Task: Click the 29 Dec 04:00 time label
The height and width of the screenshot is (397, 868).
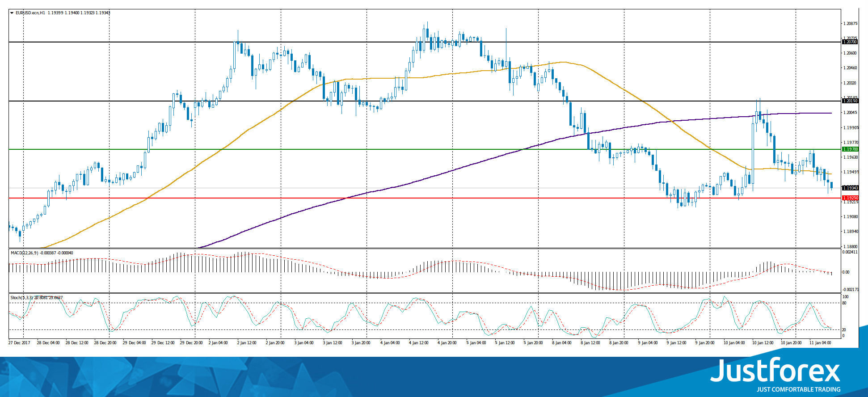Action: (x=134, y=343)
